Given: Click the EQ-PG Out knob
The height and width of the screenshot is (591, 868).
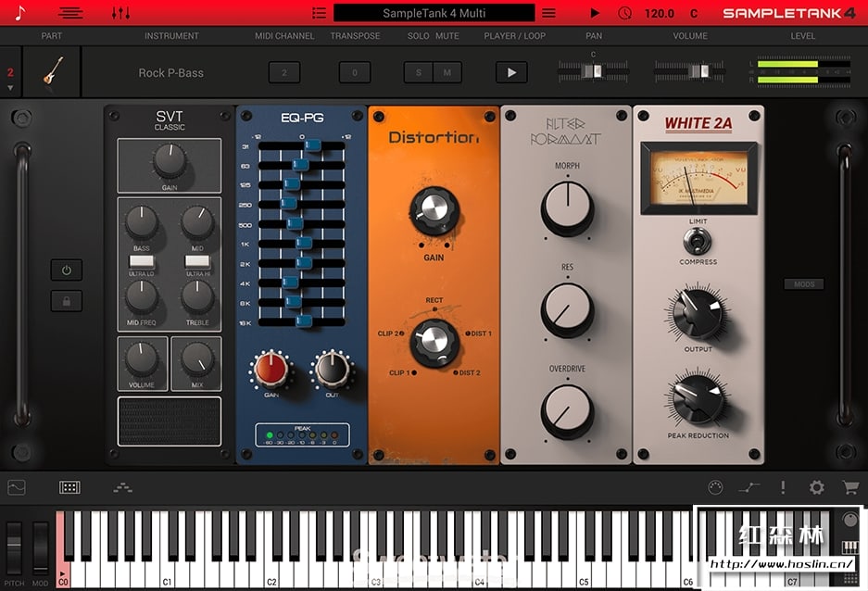Looking at the screenshot, I should coord(333,369).
